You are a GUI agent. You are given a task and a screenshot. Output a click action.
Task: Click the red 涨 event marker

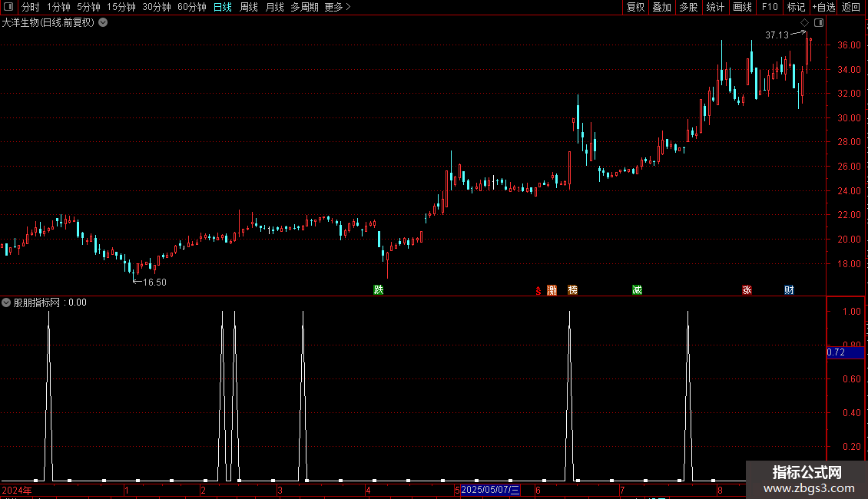(747, 289)
